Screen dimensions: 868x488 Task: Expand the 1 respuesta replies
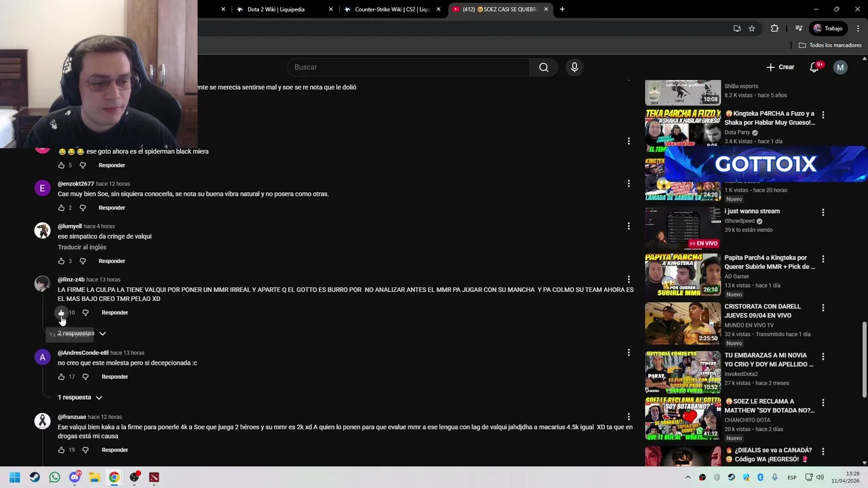pyautogui.click(x=80, y=397)
